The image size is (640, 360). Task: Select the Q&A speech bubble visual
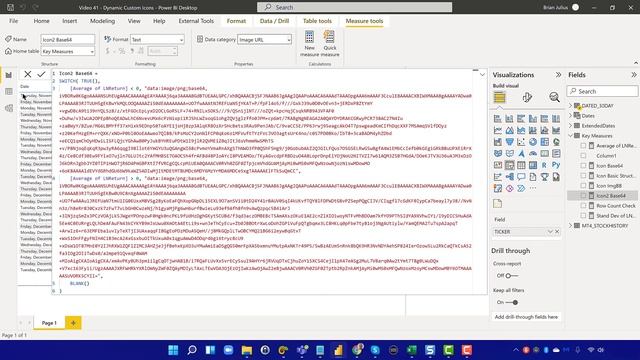[x=521, y=177]
